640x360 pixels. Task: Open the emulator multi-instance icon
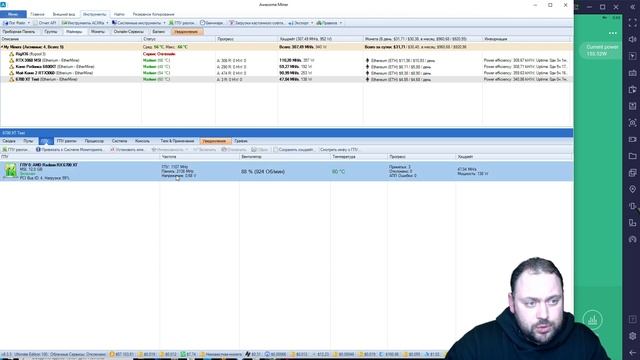click(632, 173)
